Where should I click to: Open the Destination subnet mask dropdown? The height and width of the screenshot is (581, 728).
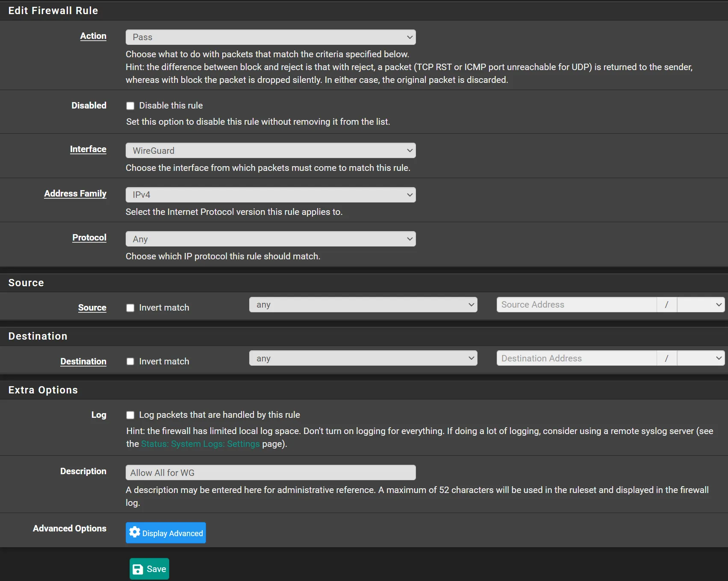pyautogui.click(x=701, y=358)
